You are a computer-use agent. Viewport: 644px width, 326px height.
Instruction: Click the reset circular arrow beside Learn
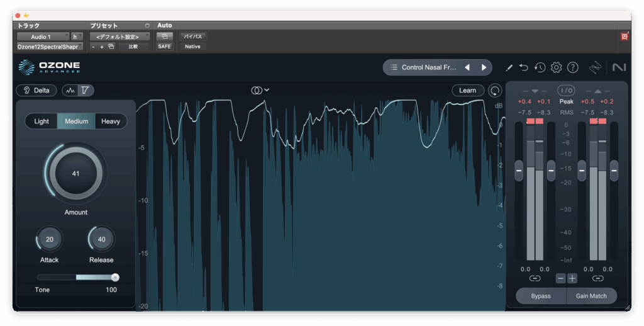coord(495,91)
